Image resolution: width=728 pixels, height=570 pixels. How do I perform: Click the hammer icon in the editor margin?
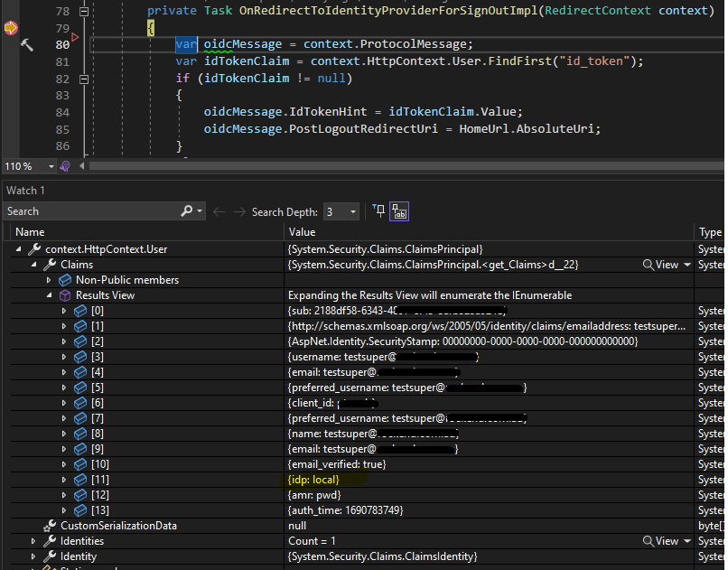pos(27,45)
